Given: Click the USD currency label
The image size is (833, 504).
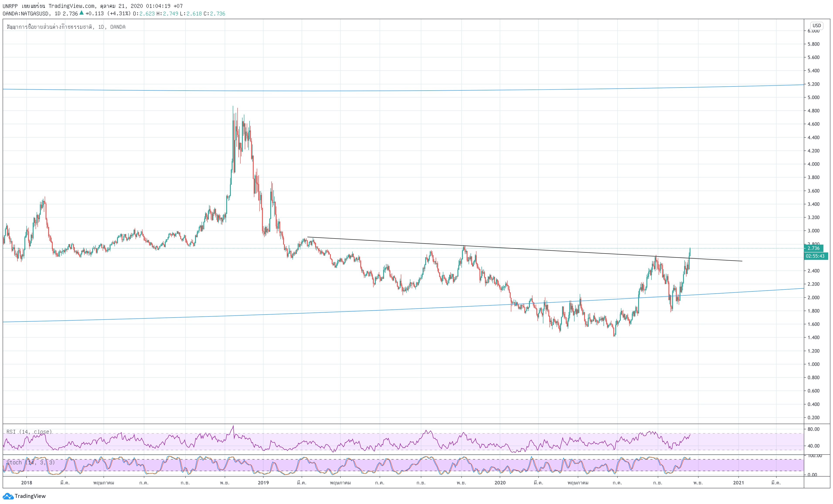Looking at the screenshot, I should [817, 25].
